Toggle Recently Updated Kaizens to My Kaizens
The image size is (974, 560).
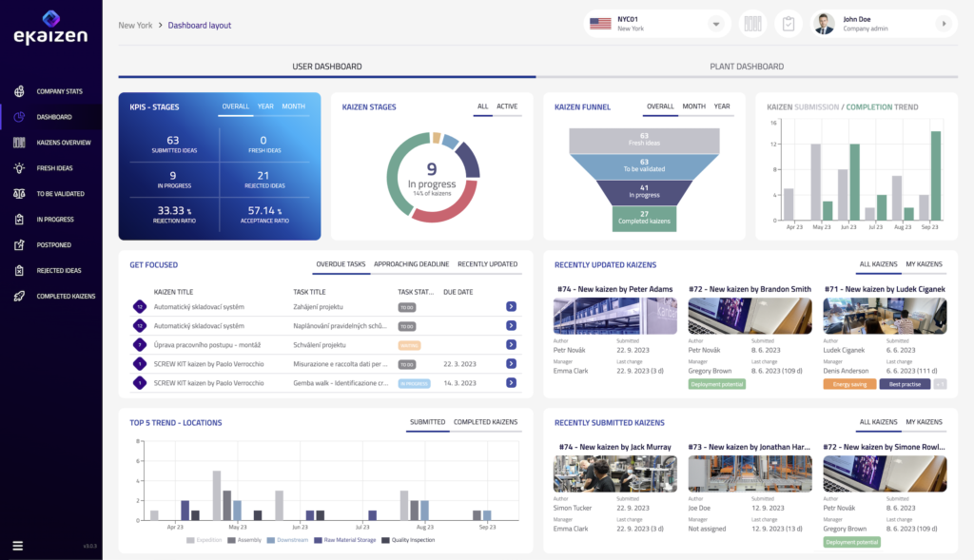[923, 264]
